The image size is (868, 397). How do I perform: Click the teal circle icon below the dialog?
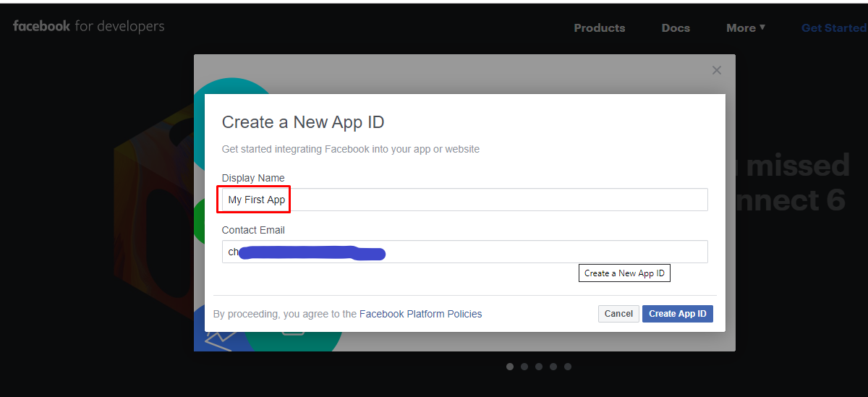293,341
